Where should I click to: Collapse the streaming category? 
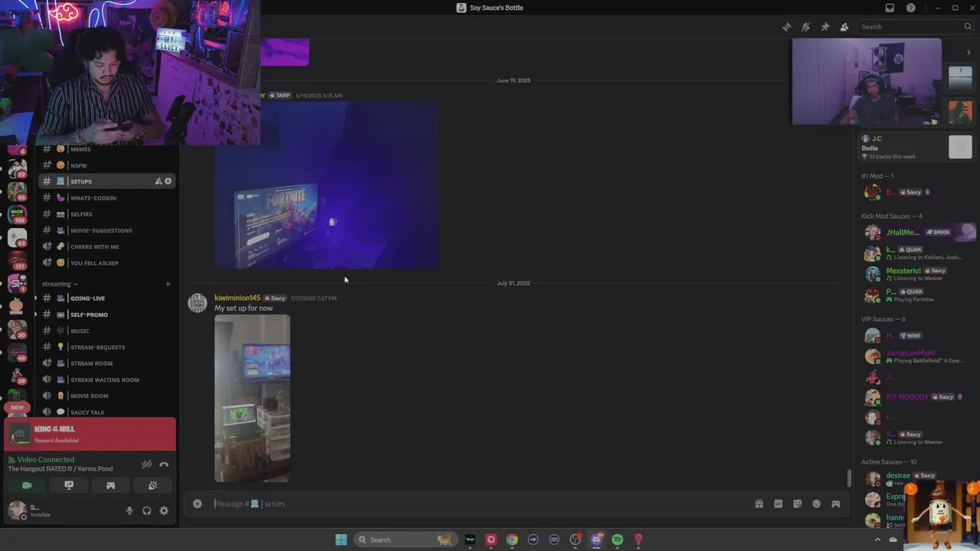59,284
